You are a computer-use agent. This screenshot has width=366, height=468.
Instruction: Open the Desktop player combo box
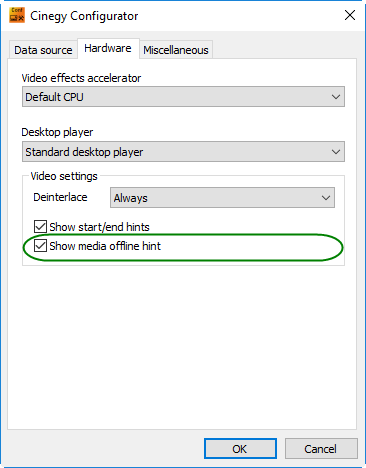click(183, 152)
